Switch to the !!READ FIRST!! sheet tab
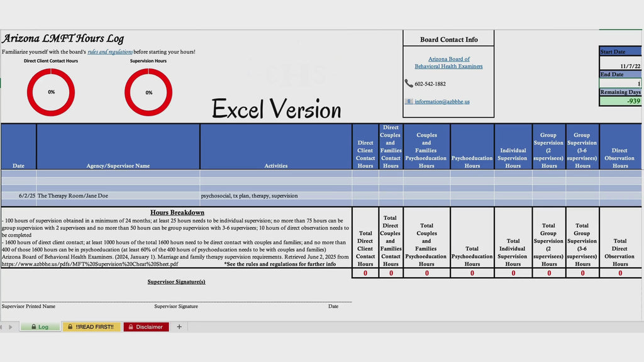Viewport: 644px width, 362px height. coord(91,327)
